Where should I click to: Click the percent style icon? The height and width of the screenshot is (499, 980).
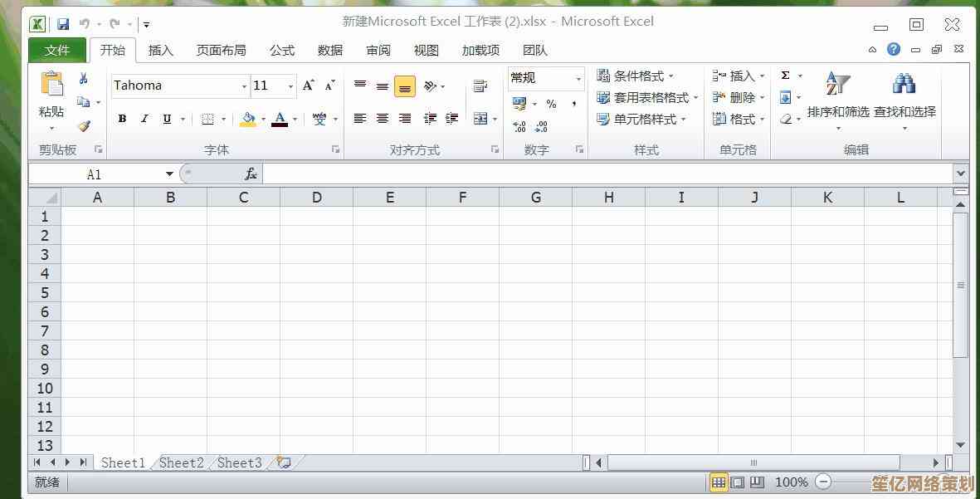pyautogui.click(x=551, y=104)
